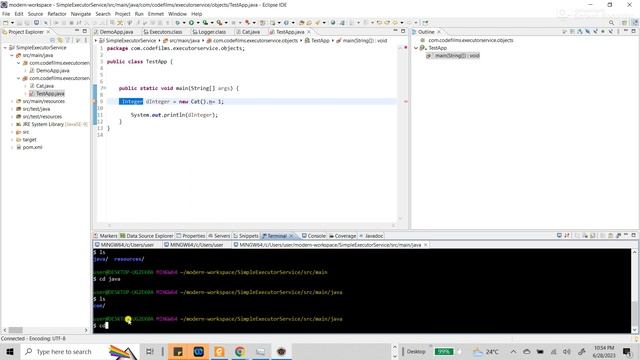640x360 pixels.
Task: Open Chrome from the taskbar
Action: pyautogui.click(x=240, y=351)
